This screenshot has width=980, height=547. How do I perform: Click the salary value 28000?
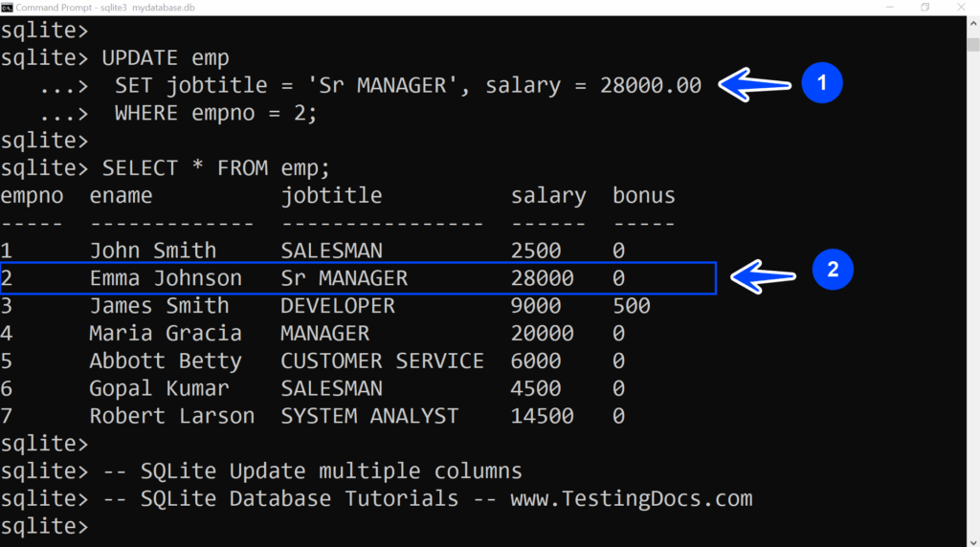point(542,278)
